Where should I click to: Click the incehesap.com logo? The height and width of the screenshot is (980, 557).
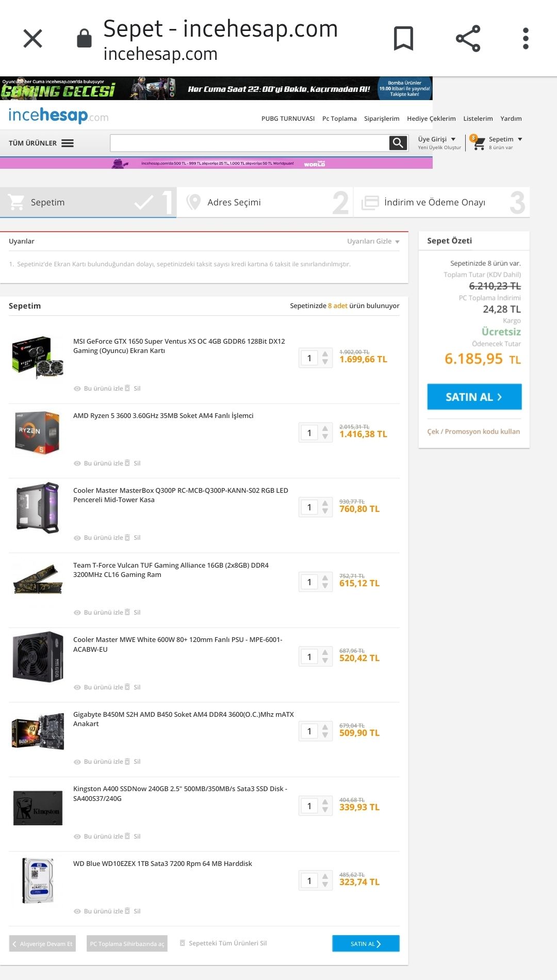[58, 116]
